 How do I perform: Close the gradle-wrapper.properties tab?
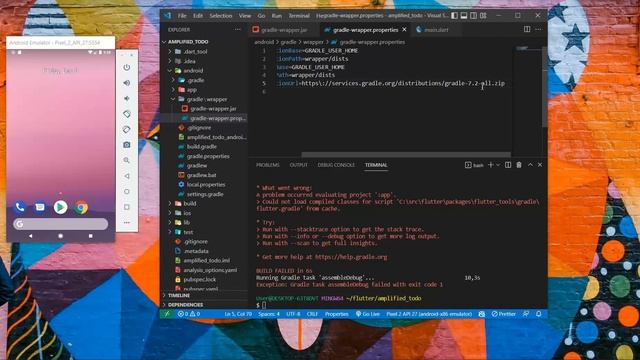404,29
